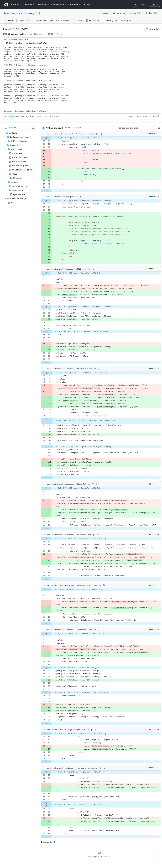Open the Resources menu
Screen dimensions: 162x868
(x=43, y=5)
